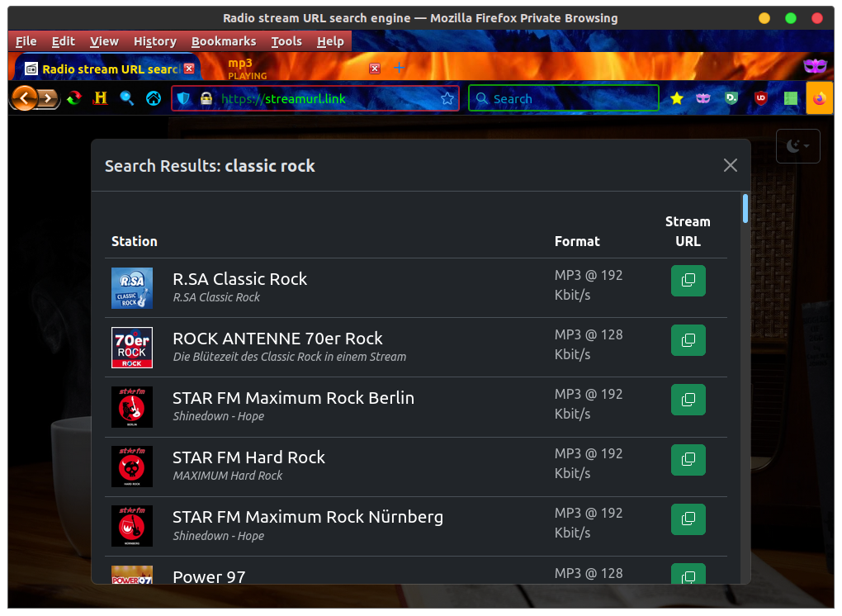Open the Tools menu
The width and height of the screenshot is (842, 616).
(286, 41)
